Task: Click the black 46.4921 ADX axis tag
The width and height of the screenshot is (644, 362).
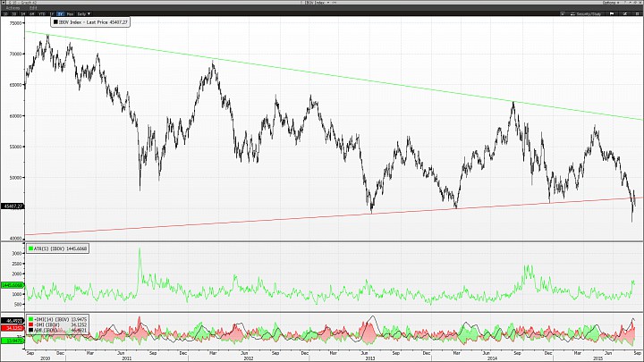Action: click(13, 321)
